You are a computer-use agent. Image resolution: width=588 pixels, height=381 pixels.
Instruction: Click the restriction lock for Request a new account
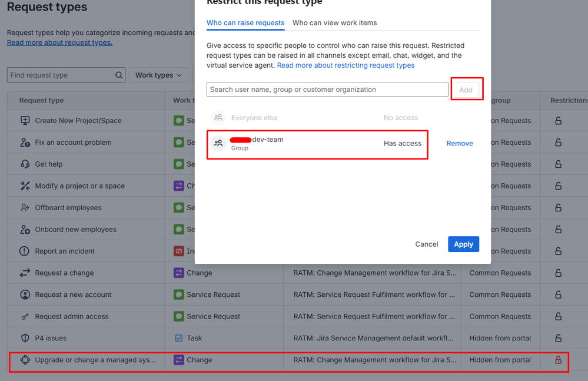pyautogui.click(x=558, y=294)
